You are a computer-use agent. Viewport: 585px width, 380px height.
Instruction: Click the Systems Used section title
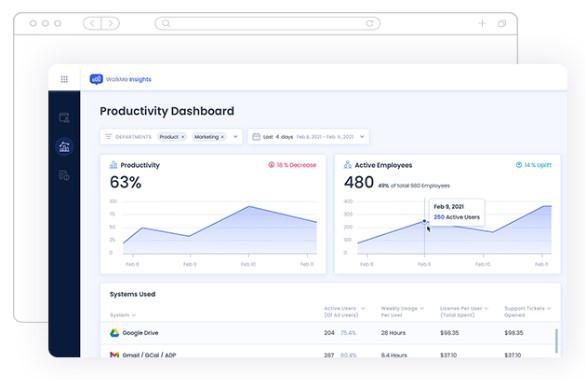tap(132, 294)
